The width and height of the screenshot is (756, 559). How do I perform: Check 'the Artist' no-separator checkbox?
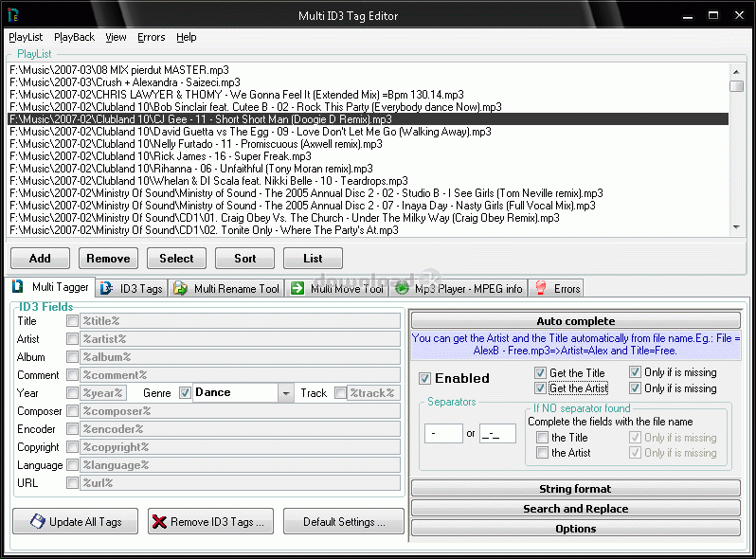543,453
